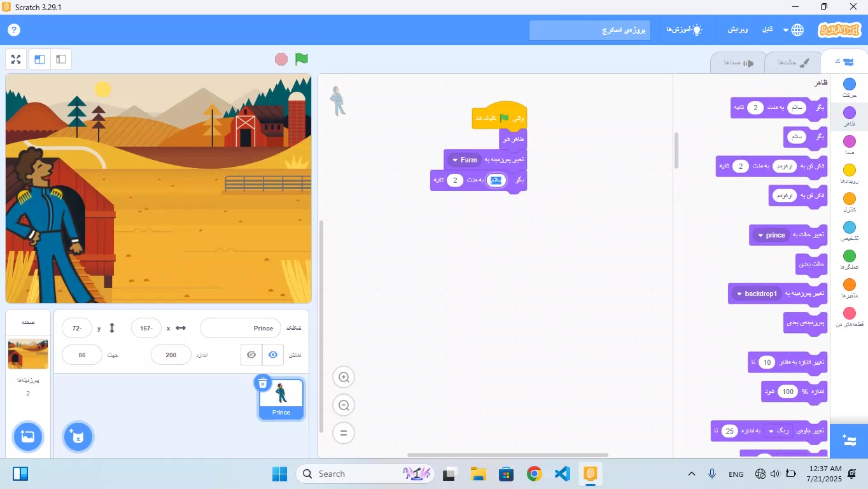
Task: Switch to the حالت‌ها (Costumes) tab
Action: point(794,62)
